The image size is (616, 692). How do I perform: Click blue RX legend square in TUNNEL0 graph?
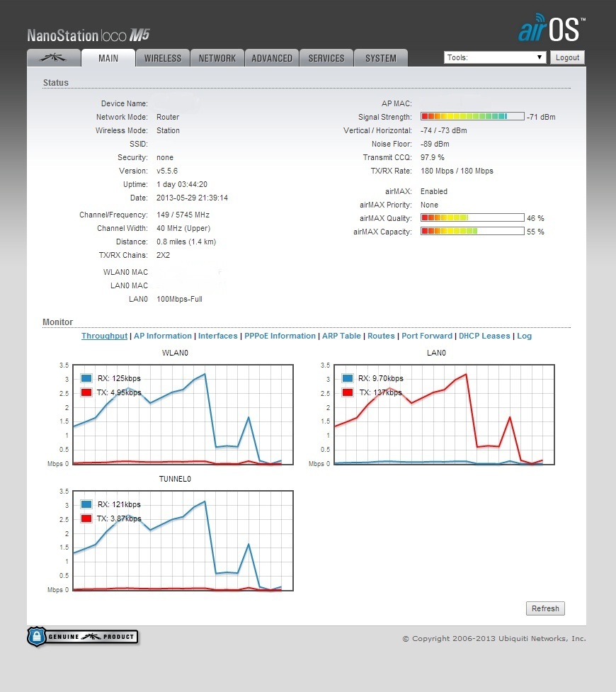86,504
